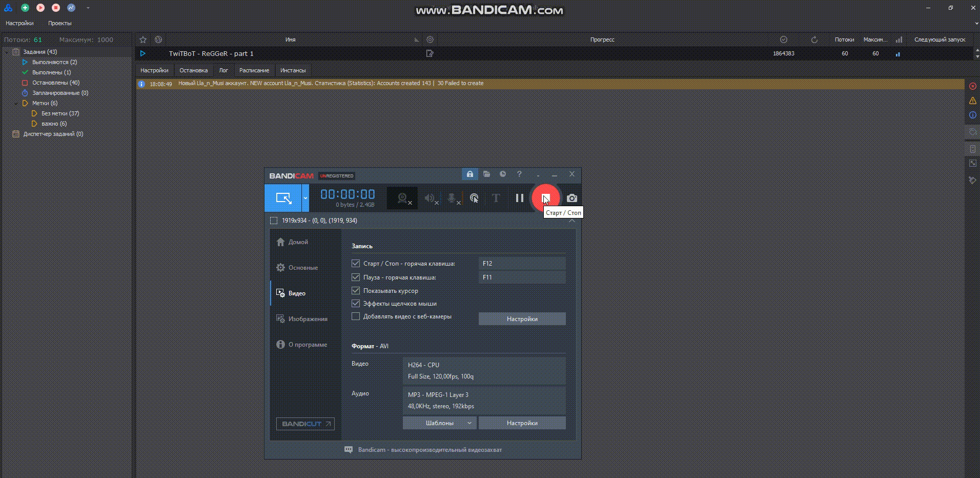Open the Шаблоны templates dropdown
Viewport: 980px width, 478px height.
tap(439, 423)
